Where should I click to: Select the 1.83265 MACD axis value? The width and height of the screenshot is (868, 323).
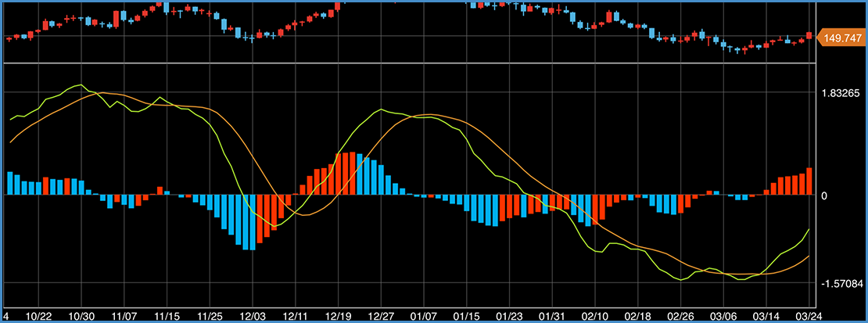point(842,93)
